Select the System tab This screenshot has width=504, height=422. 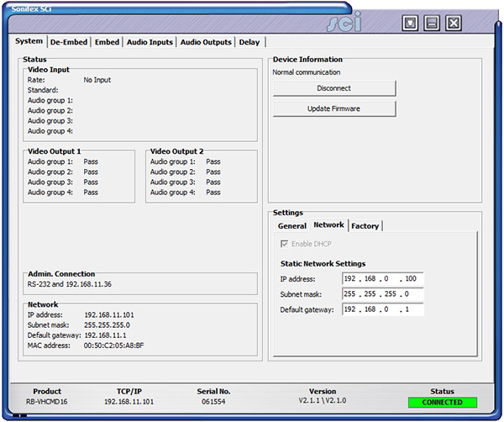click(29, 41)
